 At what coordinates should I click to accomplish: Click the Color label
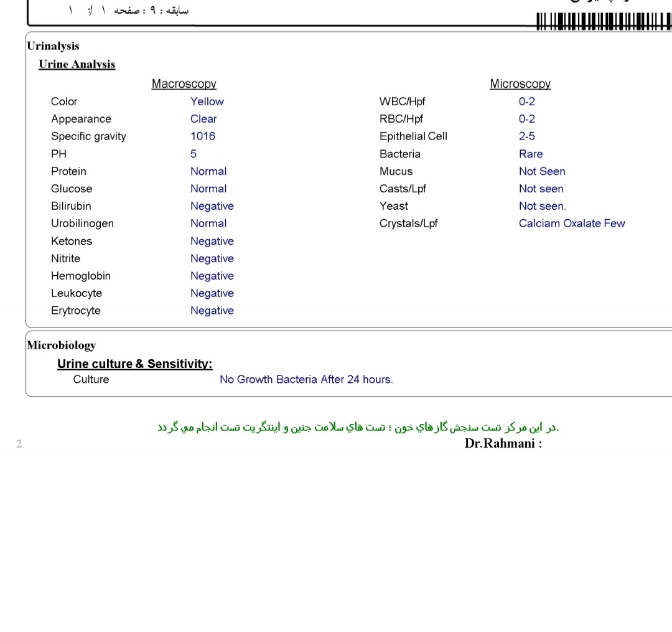tap(64, 101)
